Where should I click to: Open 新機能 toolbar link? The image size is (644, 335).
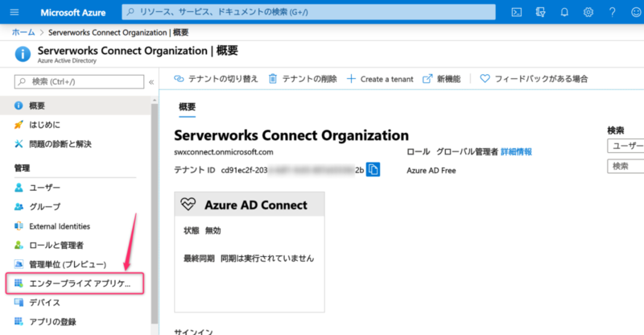click(441, 79)
